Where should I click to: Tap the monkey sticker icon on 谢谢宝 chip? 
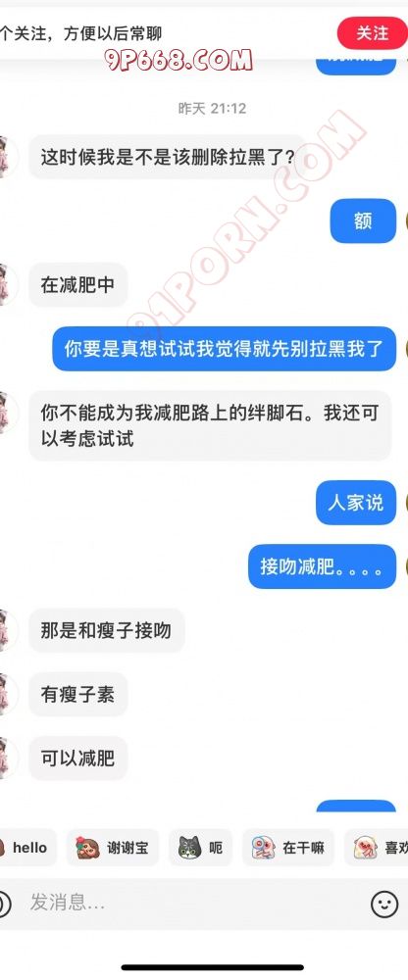point(87,848)
